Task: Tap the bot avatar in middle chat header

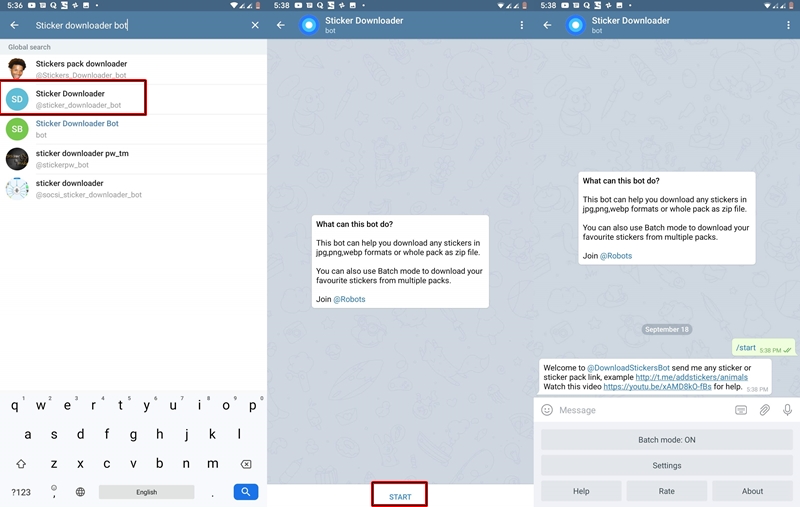Action: pyautogui.click(x=309, y=25)
